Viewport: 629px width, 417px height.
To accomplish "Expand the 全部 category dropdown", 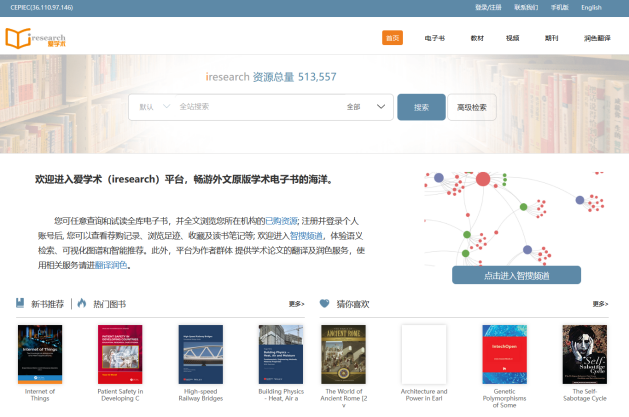I will tap(365, 107).
